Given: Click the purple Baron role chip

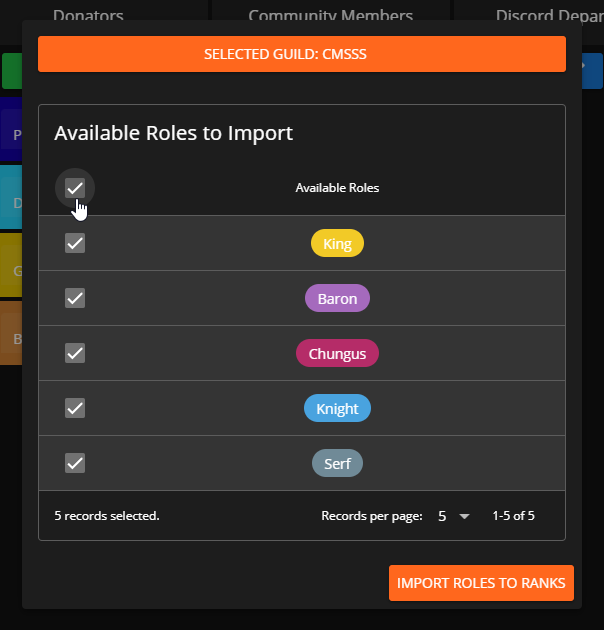Looking at the screenshot, I should (x=337, y=298).
